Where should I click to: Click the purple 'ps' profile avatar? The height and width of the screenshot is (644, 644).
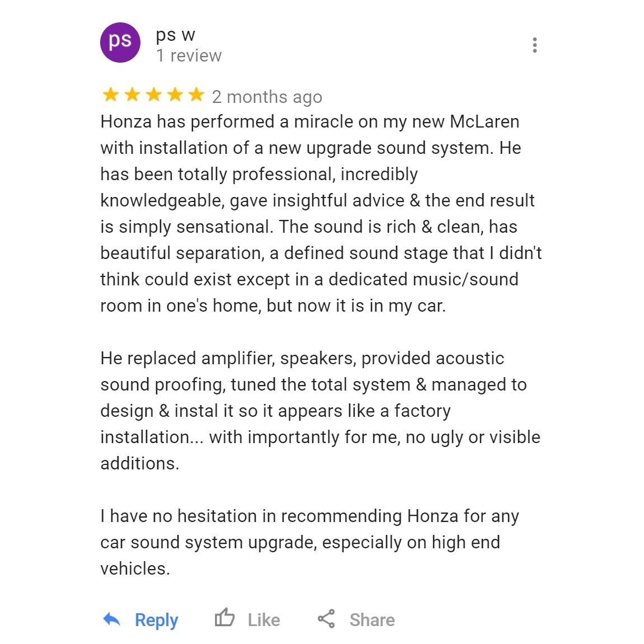tap(120, 43)
